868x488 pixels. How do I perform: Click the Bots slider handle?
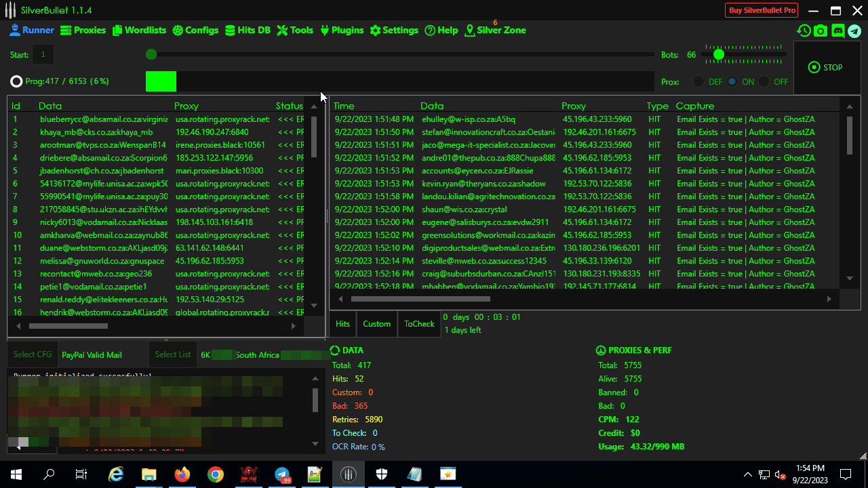pos(719,54)
